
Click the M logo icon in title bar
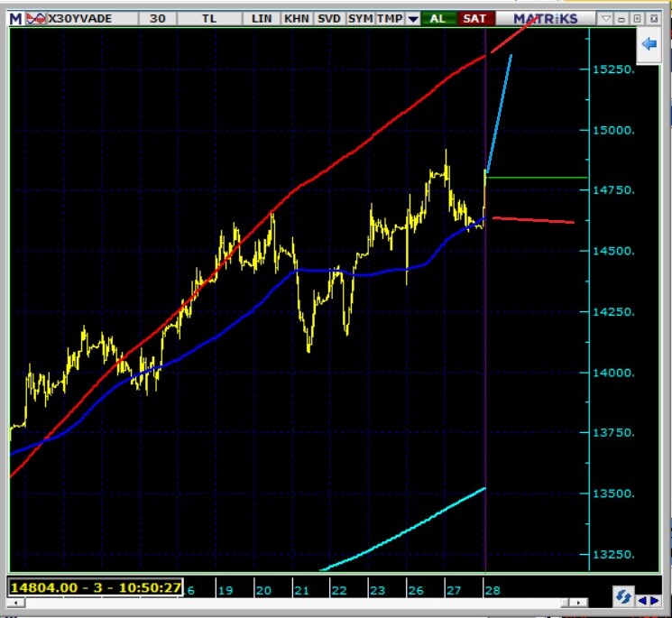(15, 18)
